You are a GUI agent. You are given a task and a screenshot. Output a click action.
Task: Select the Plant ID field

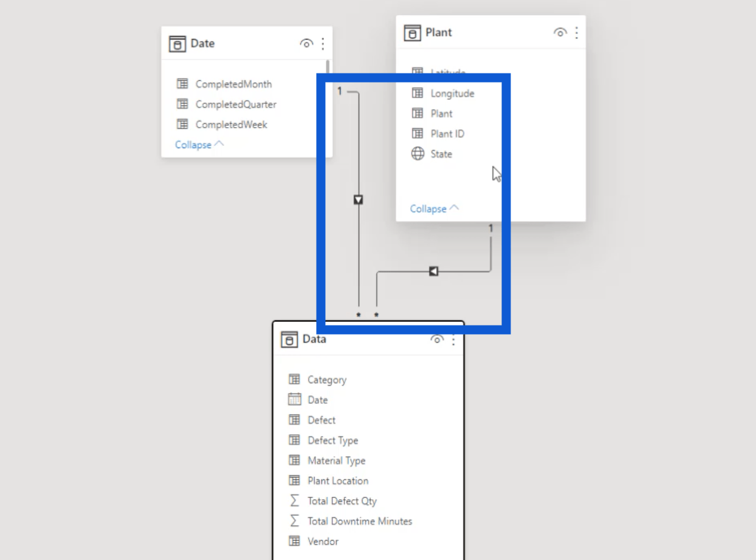[x=447, y=134]
